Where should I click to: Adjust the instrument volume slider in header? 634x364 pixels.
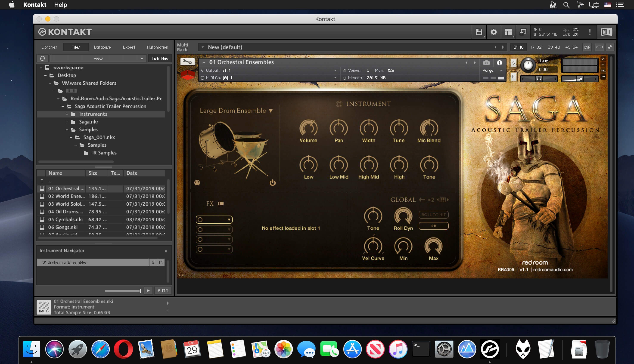(580, 79)
